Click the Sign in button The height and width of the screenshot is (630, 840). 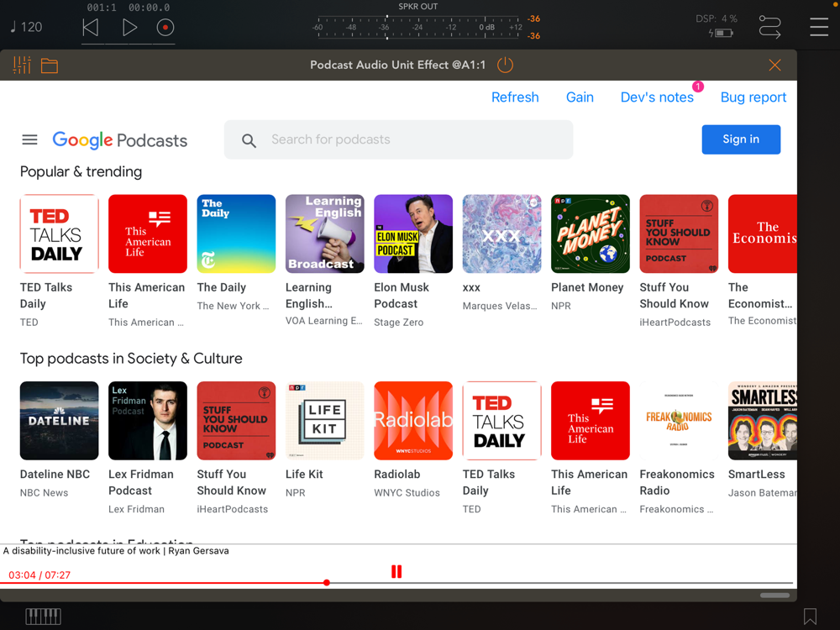coord(741,139)
